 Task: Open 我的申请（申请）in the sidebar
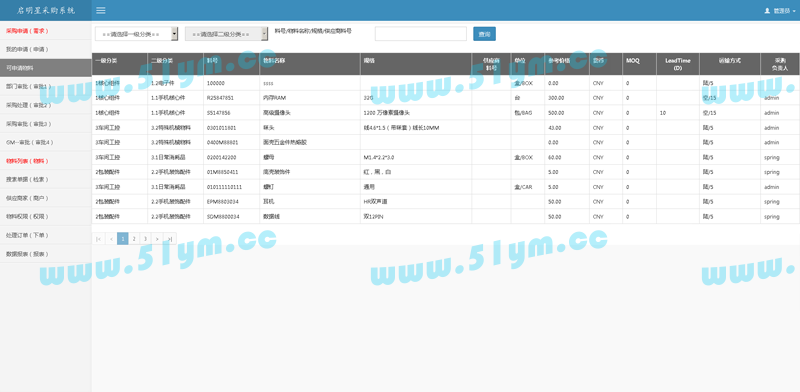point(46,50)
